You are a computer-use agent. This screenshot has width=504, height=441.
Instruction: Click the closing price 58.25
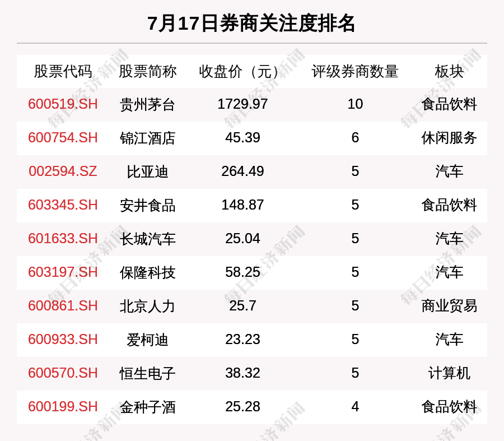click(242, 272)
